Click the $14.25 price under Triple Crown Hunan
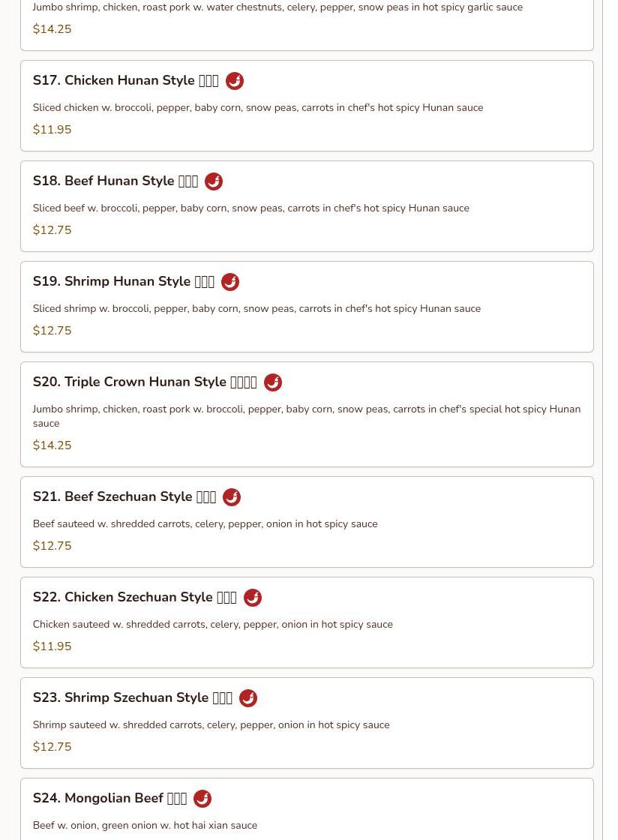 (x=52, y=445)
